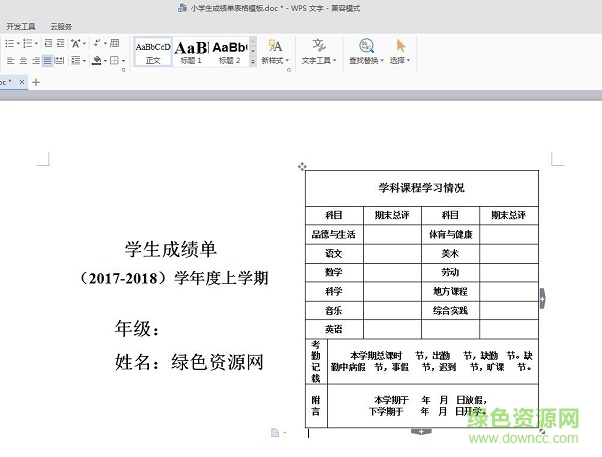Switch to the 云服务 tab

pyautogui.click(x=61, y=27)
